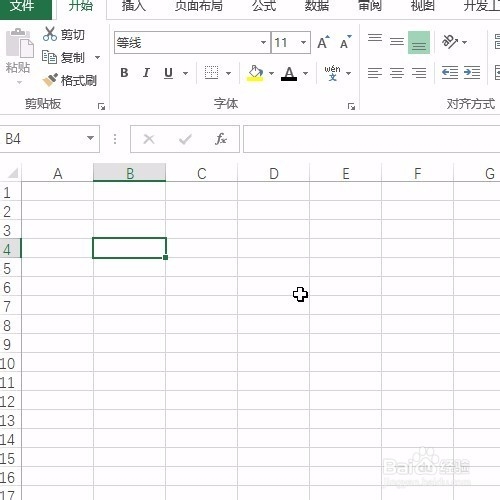Image resolution: width=500 pixels, height=500 pixels.
Task: Select the Format Painter (格式刷) tool
Action: [70, 80]
